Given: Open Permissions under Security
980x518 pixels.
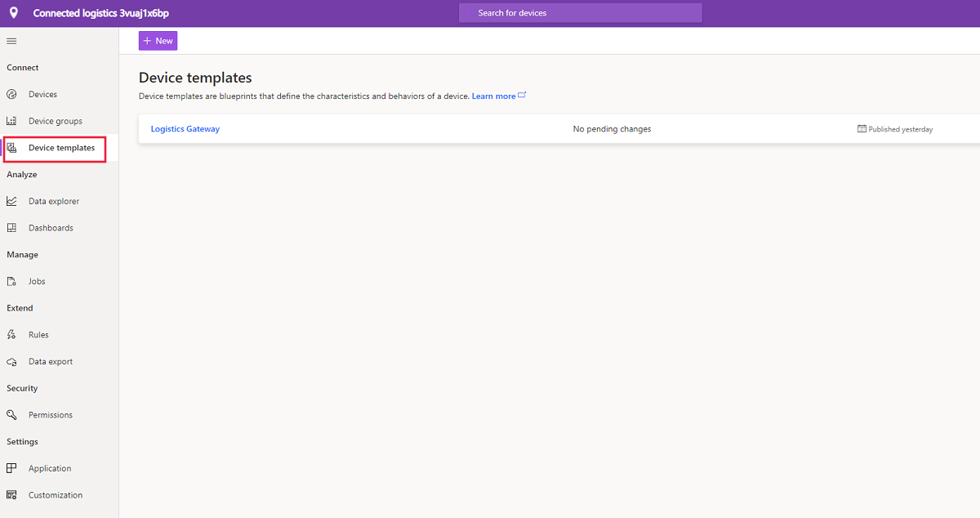Looking at the screenshot, I should (51, 414).
